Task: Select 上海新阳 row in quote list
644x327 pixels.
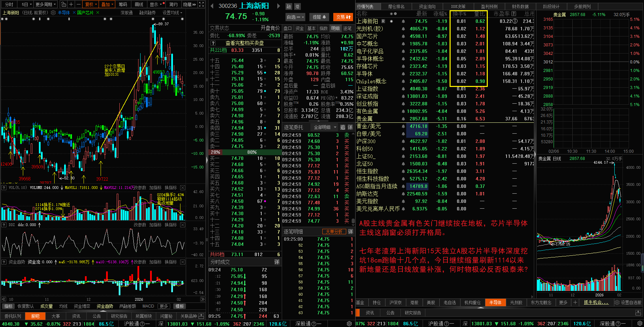Action: [x=445, y=21]
